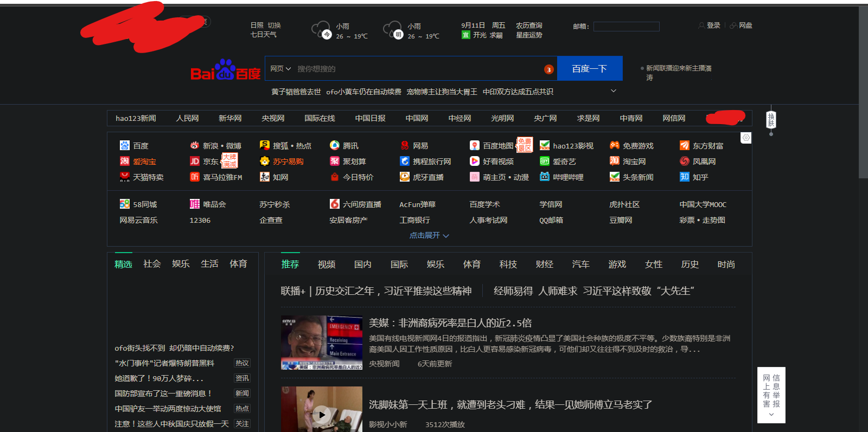
Task: Open 东方财富 icon
Action: pos(685,145)
